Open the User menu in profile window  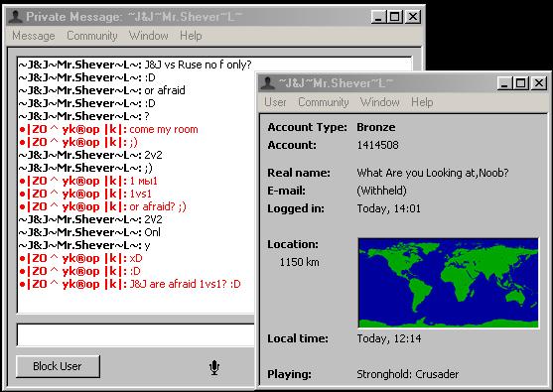coord(275,102)
